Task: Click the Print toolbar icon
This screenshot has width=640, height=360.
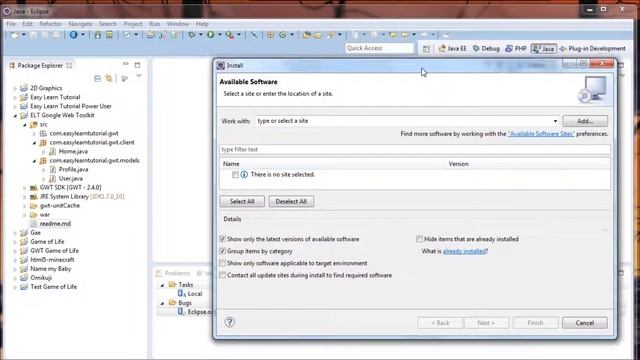Action: point(56,35)
